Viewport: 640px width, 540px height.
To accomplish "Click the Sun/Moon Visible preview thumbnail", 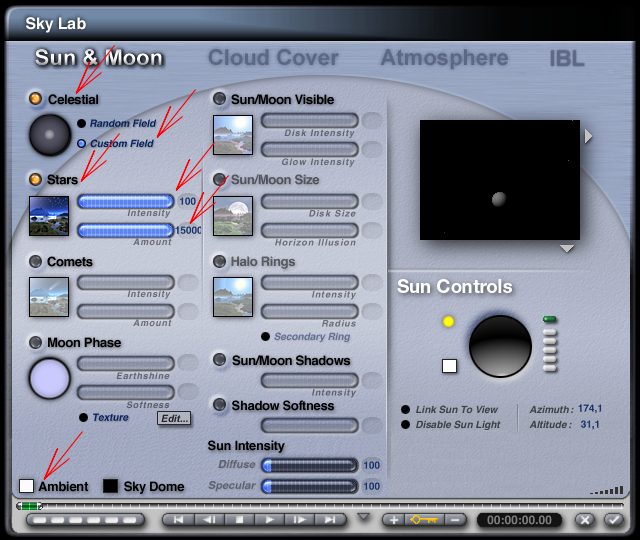I will pos(233,135).
